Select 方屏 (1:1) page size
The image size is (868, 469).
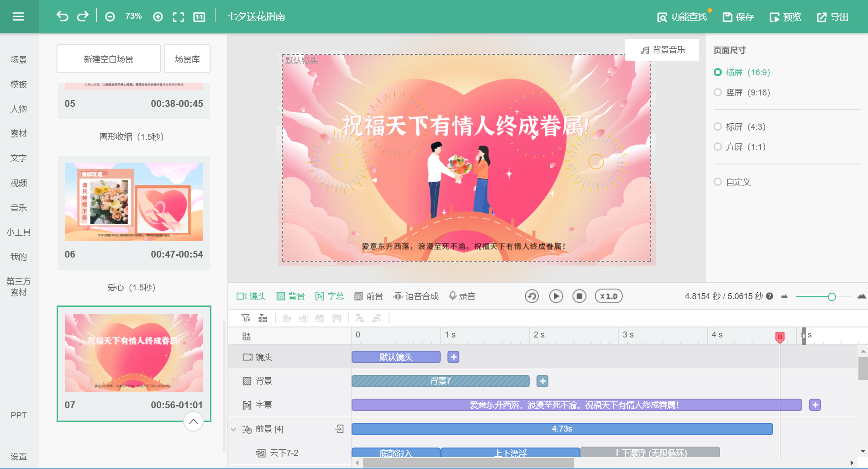tap(739, 147)
